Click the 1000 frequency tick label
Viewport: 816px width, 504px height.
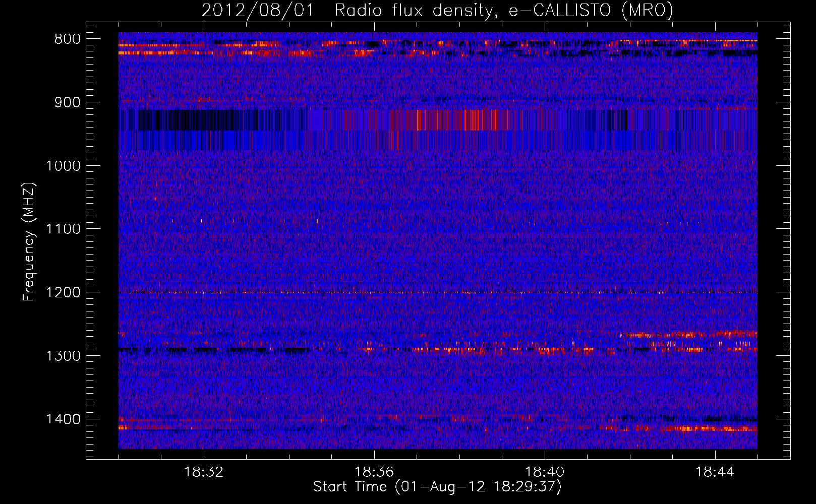[64, 166]
